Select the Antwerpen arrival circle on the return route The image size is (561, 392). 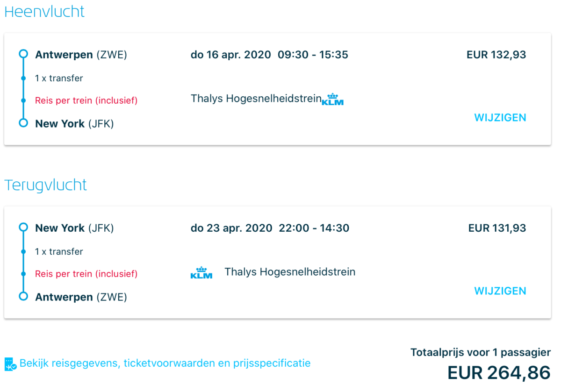click(23, 297)
